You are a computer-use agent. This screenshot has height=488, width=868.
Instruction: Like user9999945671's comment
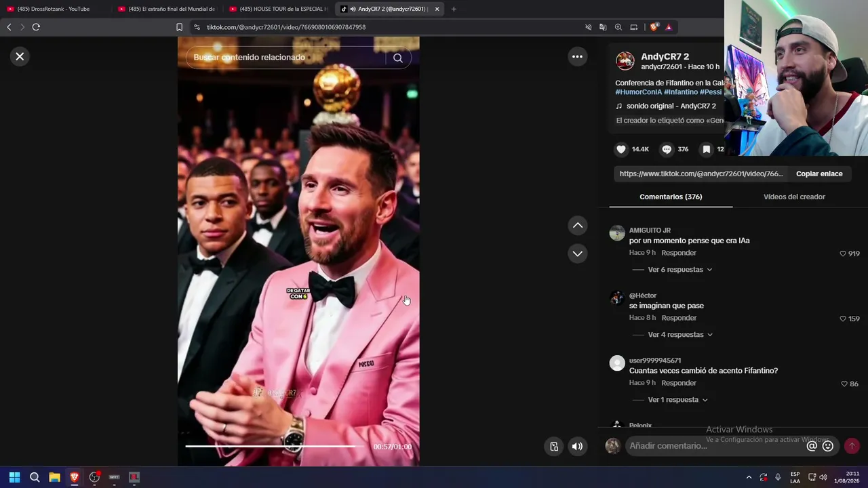click(844, 384)
